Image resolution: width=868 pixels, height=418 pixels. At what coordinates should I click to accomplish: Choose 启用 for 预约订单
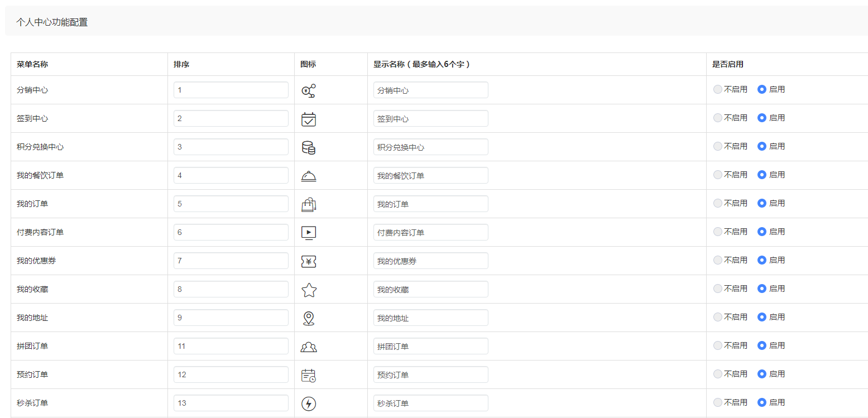click(x=762, y=374)
